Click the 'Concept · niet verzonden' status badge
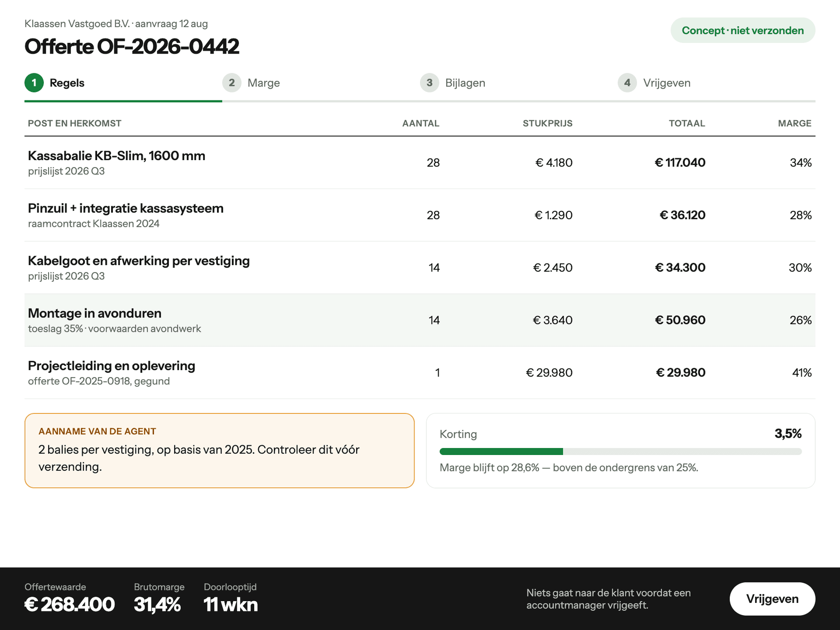This screenshot has width=840, height=630. click(x=743, y=30)
